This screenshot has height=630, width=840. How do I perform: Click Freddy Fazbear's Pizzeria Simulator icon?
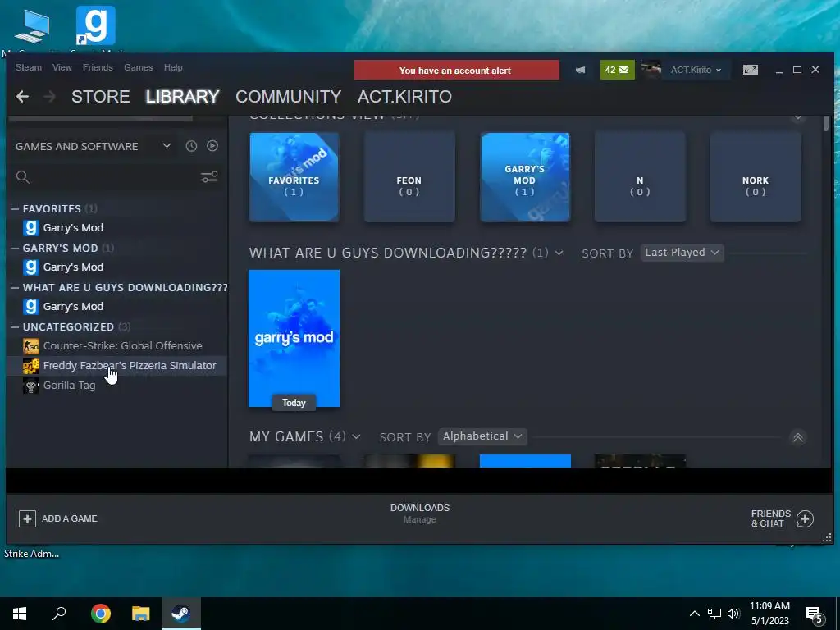[x=31, y=366]
